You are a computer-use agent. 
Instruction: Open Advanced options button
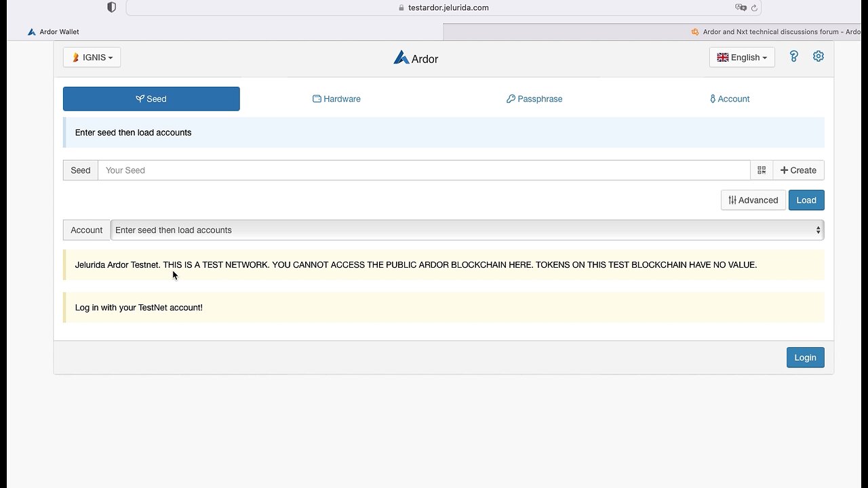point(753,200)
